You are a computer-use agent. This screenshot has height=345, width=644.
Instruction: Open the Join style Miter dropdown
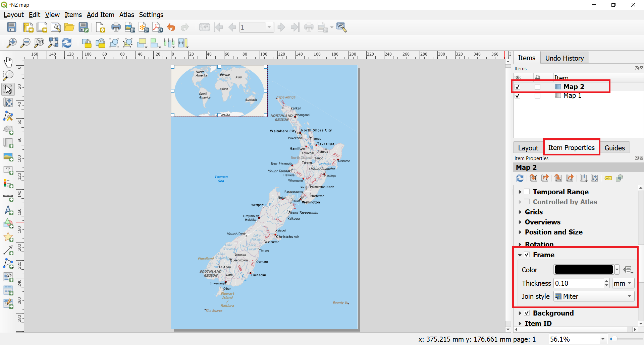pos(594,296)
